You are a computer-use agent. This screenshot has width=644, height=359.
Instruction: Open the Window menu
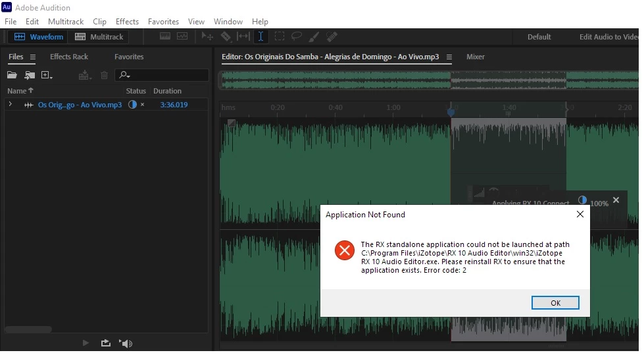228,21
